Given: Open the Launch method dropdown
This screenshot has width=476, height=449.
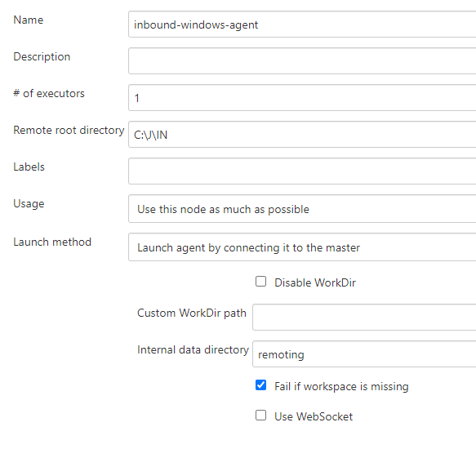Looking at the screenshot, I should click(x=302, y=247).
